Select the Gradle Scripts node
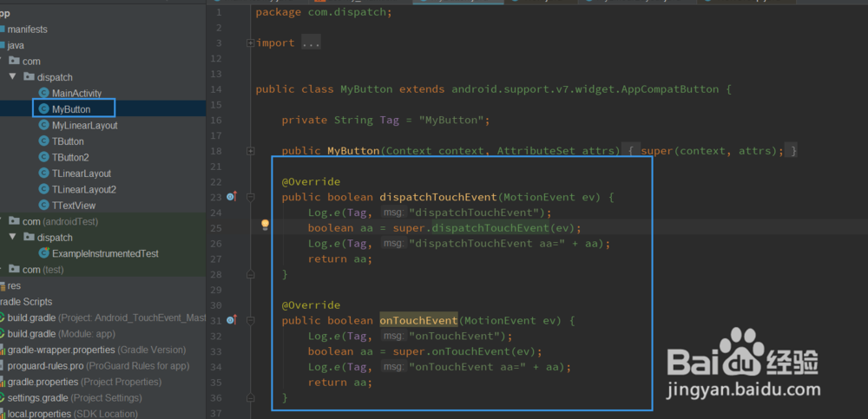The height and width of the screenshot is (419, 868). click(x=26, y=302)
